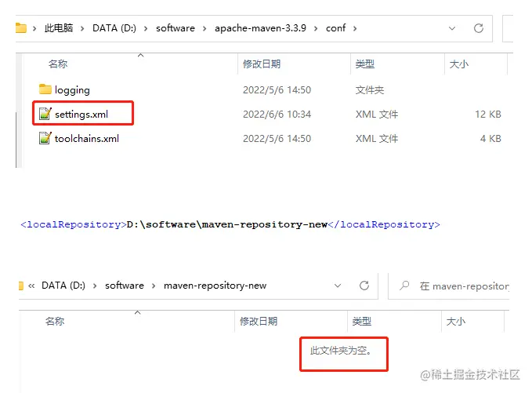The width and height of the screenshot is (532, 393).
Task: Expand chevron after software in conf address bar
Action: coord(204,28)
